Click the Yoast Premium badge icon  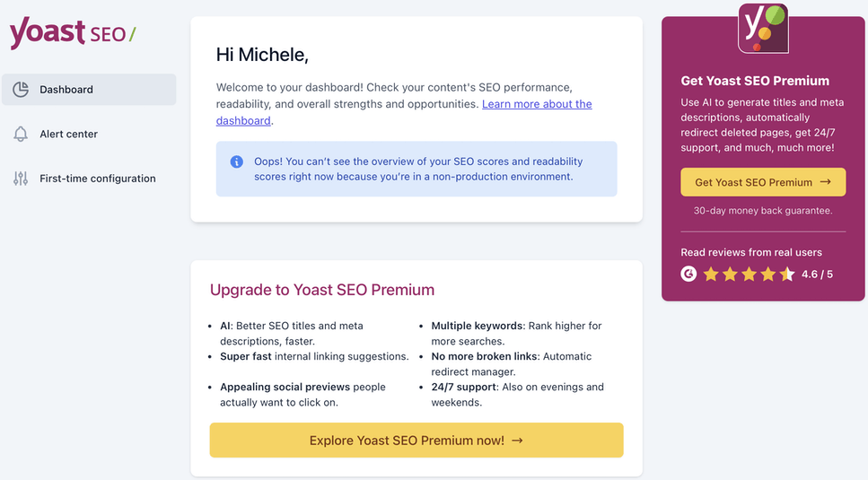763,28
